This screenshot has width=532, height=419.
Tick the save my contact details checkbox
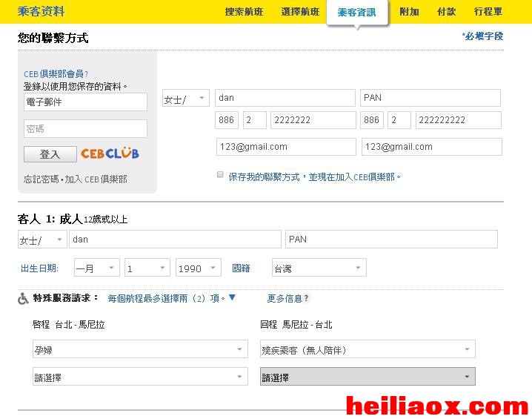point(220,174)
